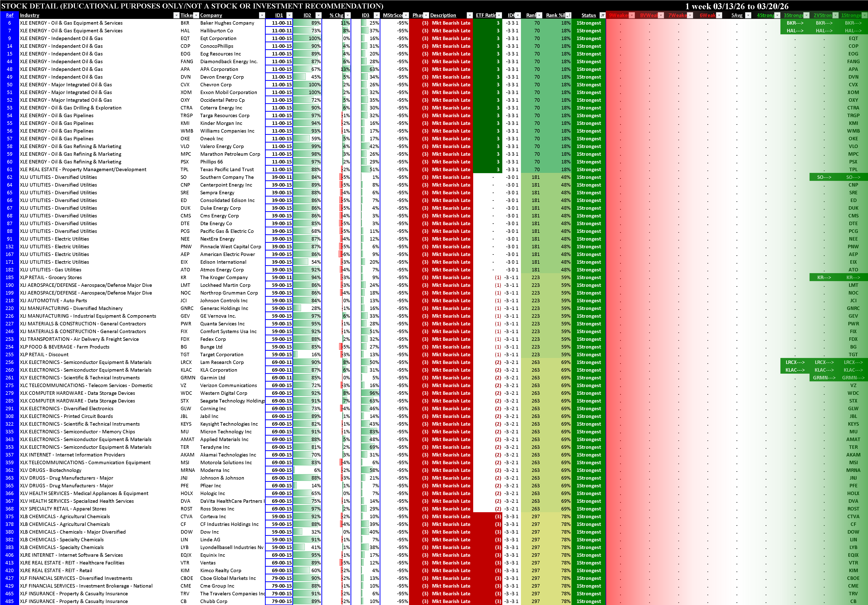
Task: Click the 5Avg column filter arrow
Action: 748,15
